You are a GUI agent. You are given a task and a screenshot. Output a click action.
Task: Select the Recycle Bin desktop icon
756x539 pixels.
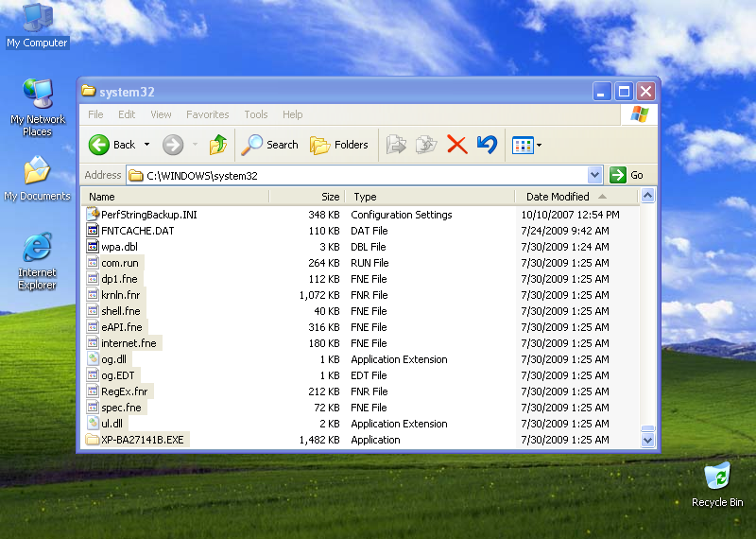point(717,484)
